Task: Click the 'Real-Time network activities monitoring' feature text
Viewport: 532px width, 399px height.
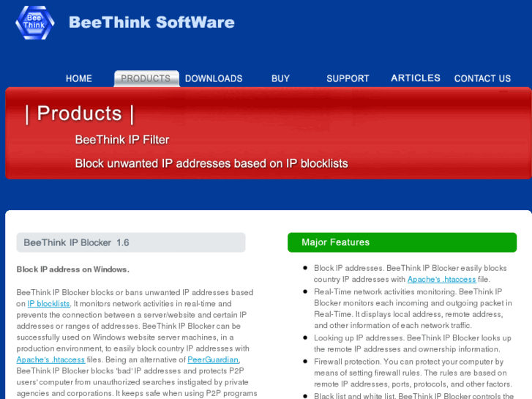Action: (x=413, y=308)
